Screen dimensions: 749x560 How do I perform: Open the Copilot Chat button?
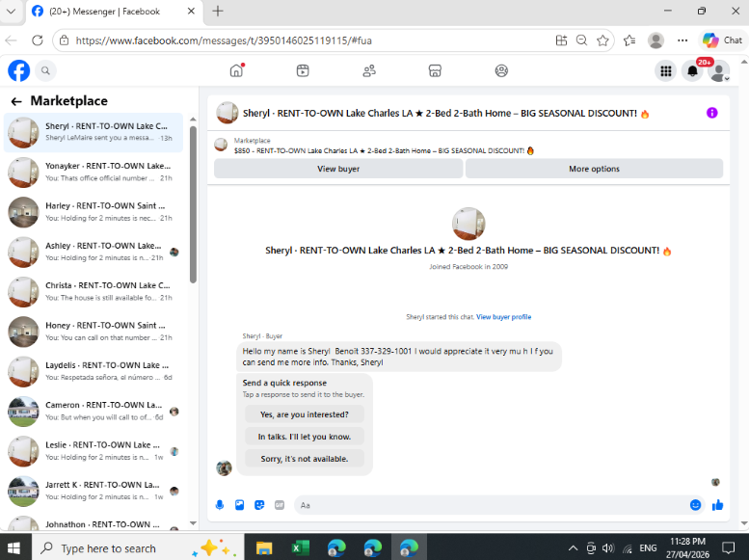722,40
